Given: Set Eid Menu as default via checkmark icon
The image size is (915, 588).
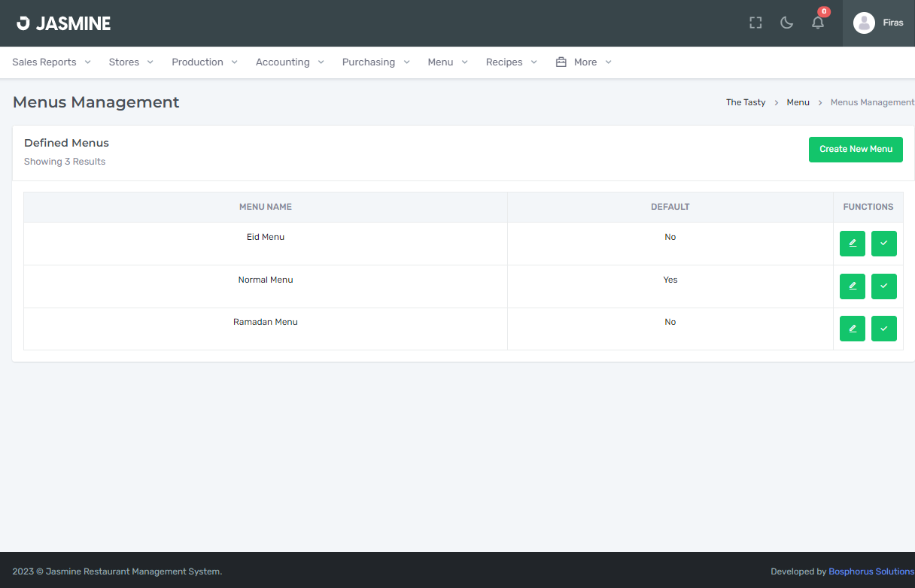Looking at the screenshot, I should pos(883,243).
